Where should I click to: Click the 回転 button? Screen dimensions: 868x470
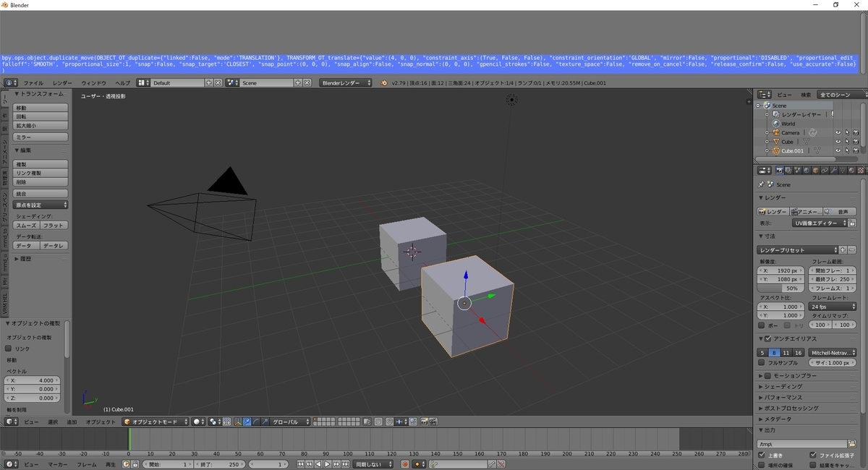tap(41, 116)
